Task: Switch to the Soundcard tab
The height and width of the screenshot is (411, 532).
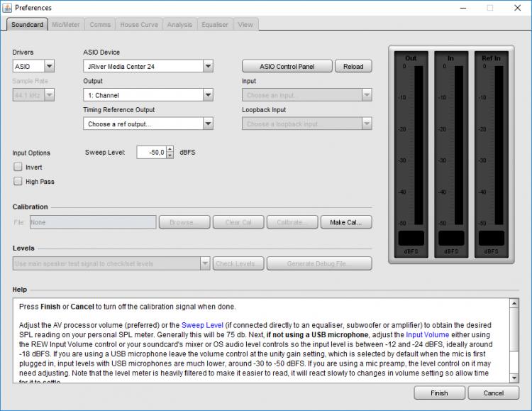Action: coord(28,25)
